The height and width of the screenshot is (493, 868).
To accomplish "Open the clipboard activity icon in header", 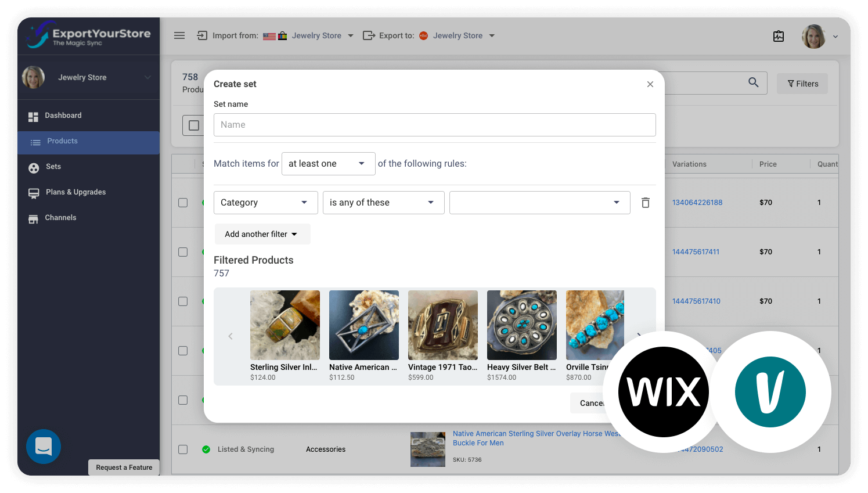I will pos(779,36).
